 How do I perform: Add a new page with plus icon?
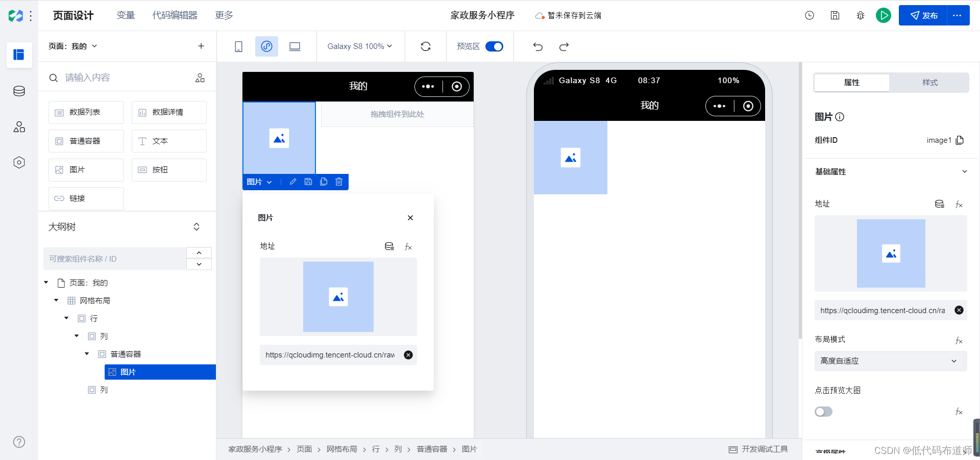click(x=201, y=46)
